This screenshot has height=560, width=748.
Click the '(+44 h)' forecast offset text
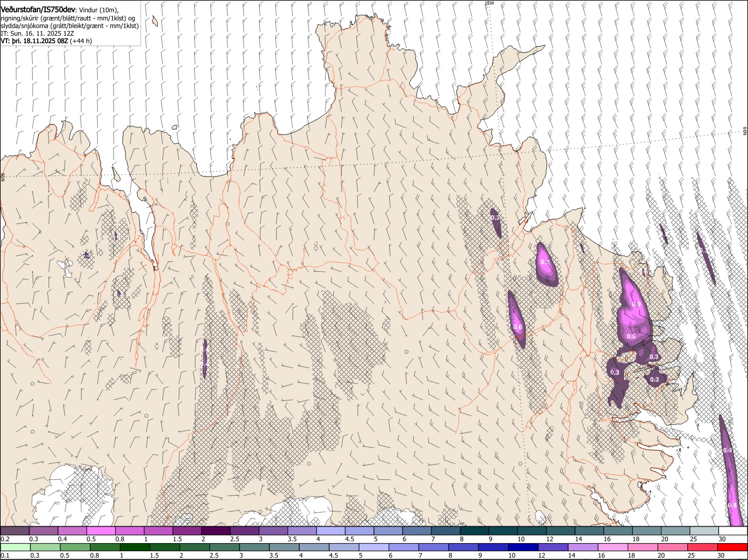pyautogui.click(x=81, y=41)
